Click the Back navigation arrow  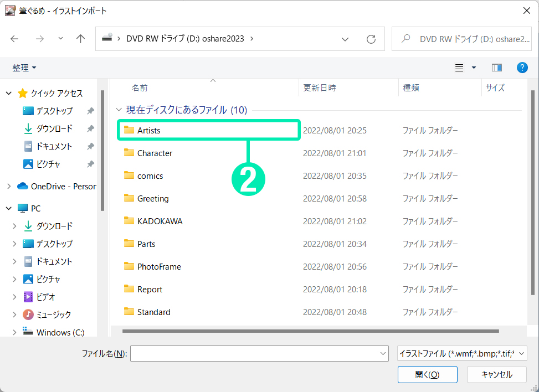tap(14, 39)
